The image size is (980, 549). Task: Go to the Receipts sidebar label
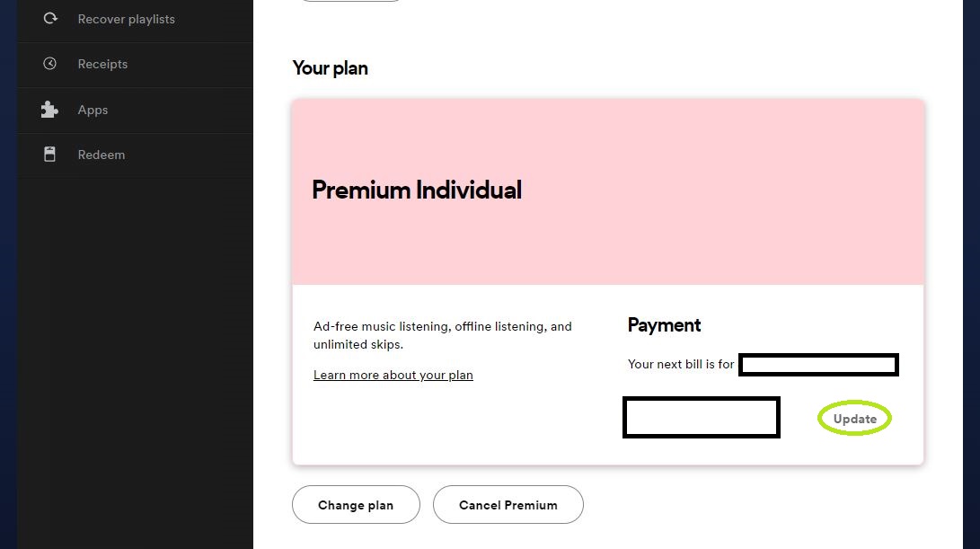point(102,64)
